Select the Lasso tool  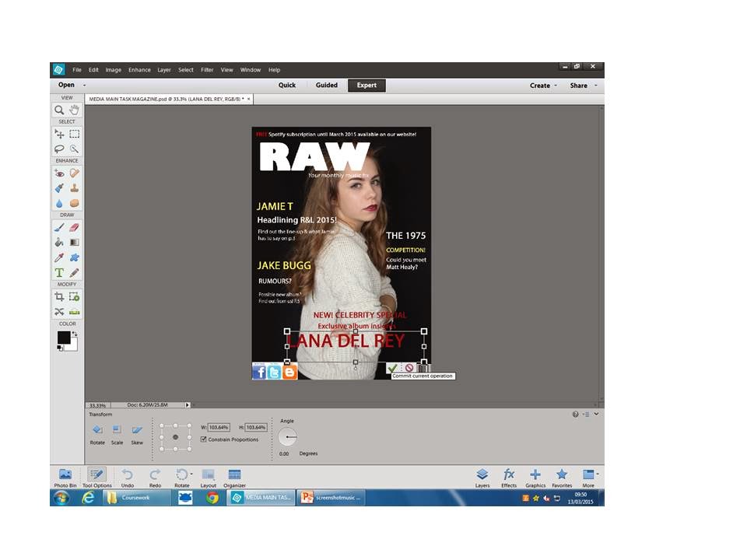coord(59,149)
